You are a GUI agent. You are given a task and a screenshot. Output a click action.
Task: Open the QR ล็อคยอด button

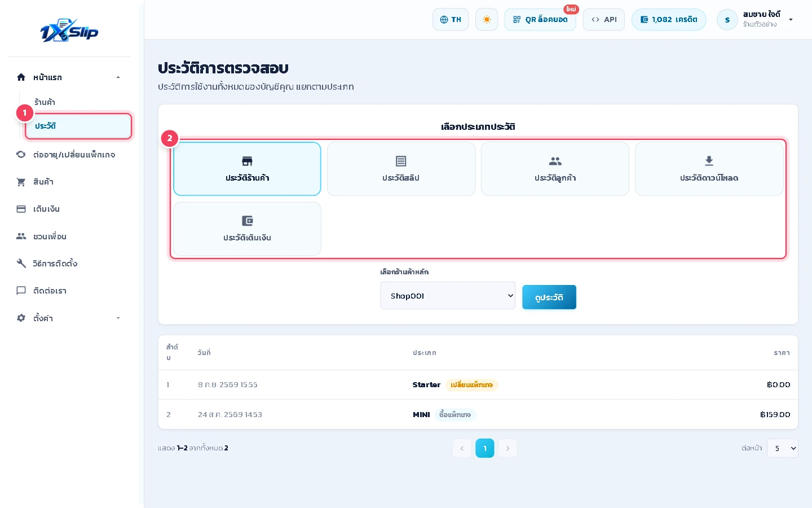click(x=540, y=20)
